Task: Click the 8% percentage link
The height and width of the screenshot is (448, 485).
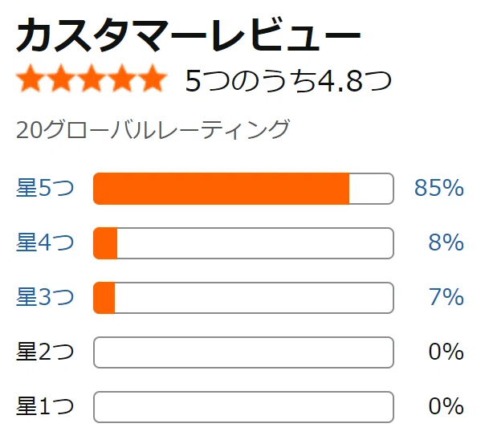Action: tap(446, 242)
